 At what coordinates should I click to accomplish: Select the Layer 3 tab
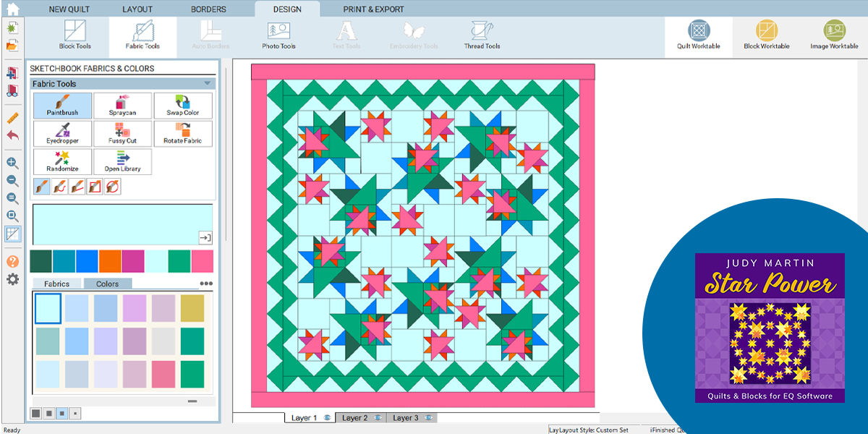(x=411, y=418)
